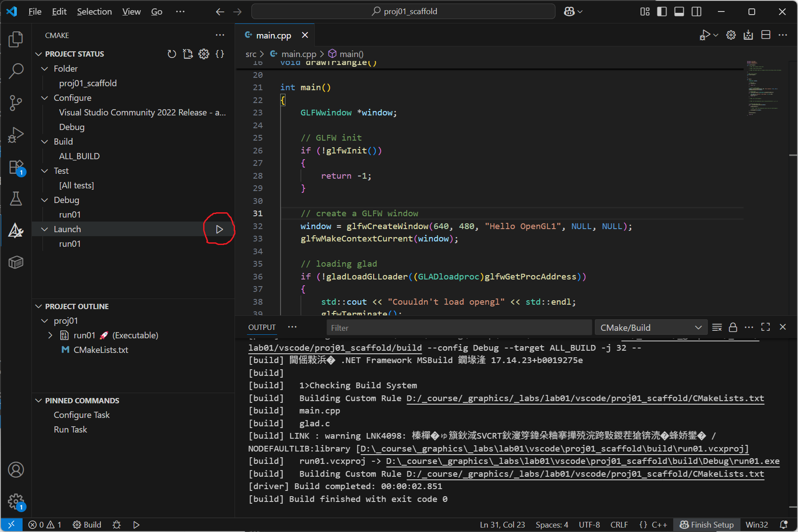Expand the run01 Executable tree node
The width and height of the screenshot is (798, 532).
pos(50,335)
